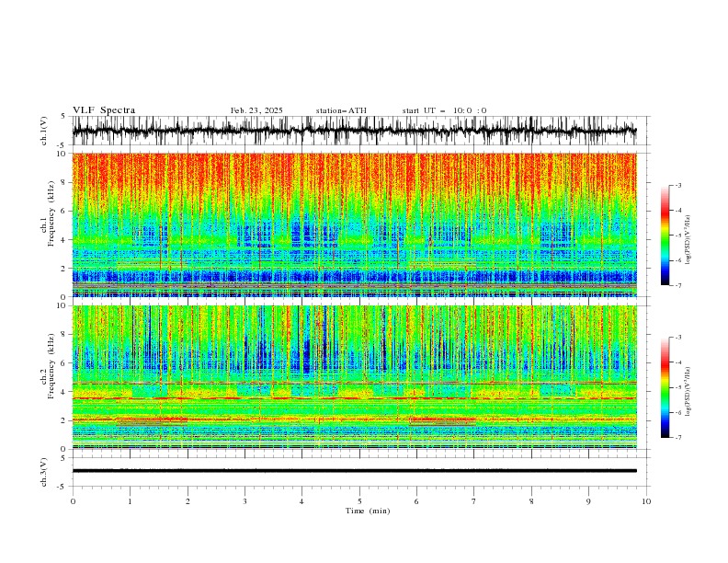Image resolution: width=728 pixels, height=563 pixels.
Task: Click the "ch.3(V)" waveform axis label
Action: point(44,472)
